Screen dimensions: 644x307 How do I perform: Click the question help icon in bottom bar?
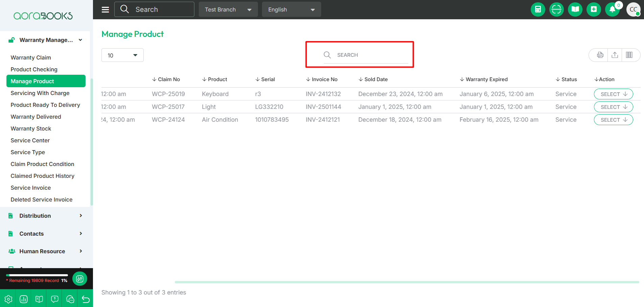point(55,299)
